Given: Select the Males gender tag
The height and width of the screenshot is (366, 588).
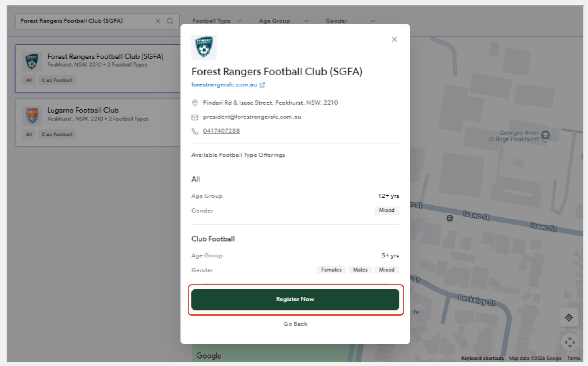Looking at the screenshot, I should [360, 270].
